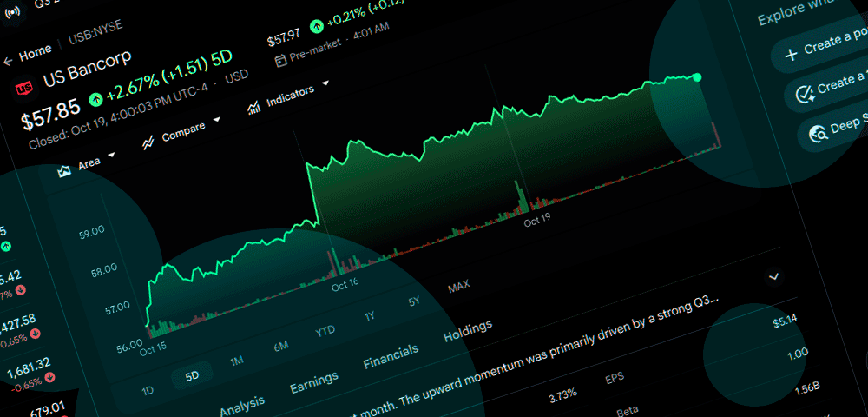Select the 1Y time range
Viewport: 868px width, 417px height.
[x=369, y=316]
